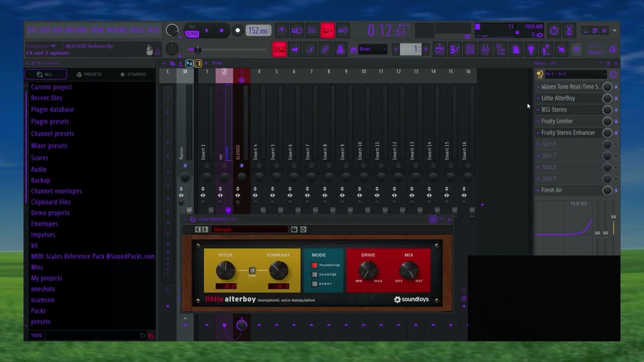Viewport: 644px width, 362px height.
Task: Open the pattern selector dropdown arrow
Action: pos(396,49)
